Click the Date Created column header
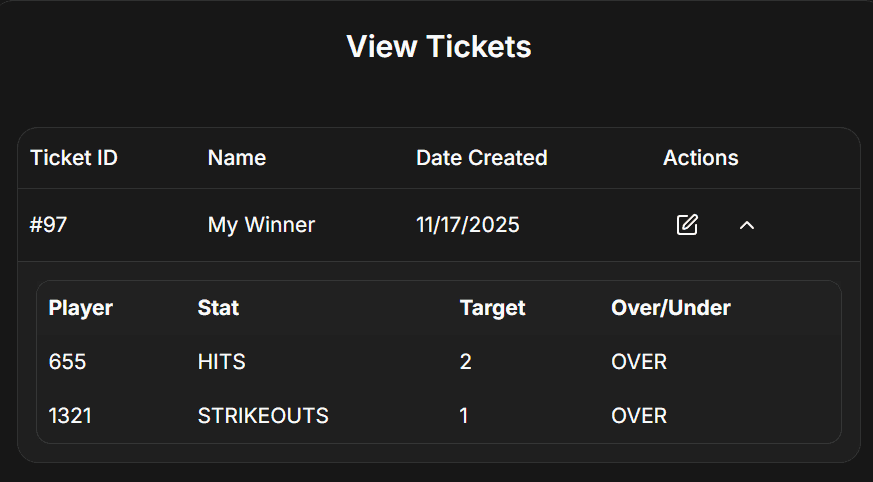Image resolution: width=873 pixels, height=482 pixels. tap(481, 158)
